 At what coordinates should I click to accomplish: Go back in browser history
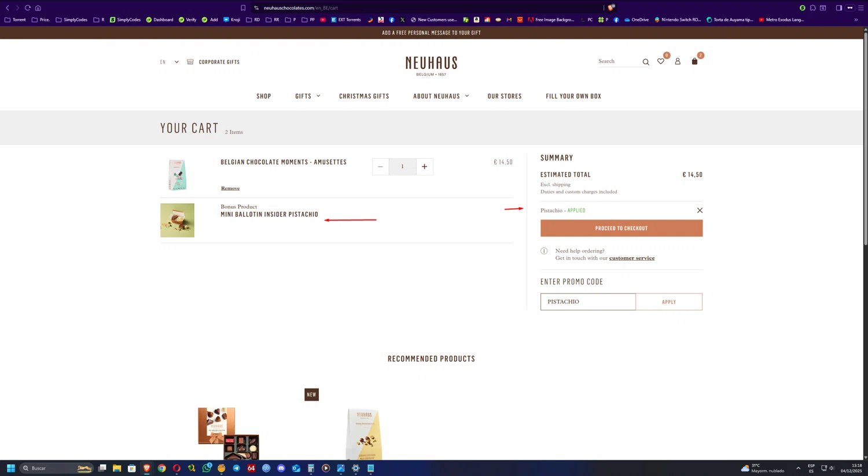pos(8,8)
